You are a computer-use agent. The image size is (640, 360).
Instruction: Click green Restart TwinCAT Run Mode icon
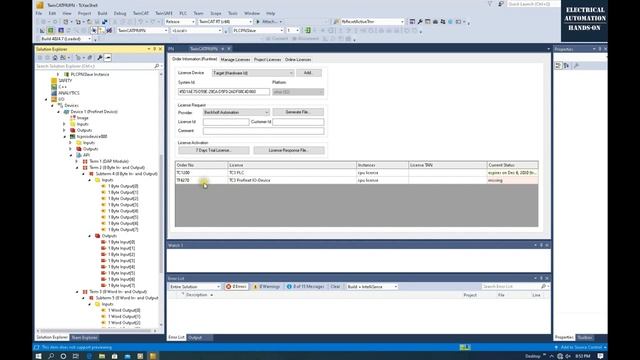(x=51, y=31)
